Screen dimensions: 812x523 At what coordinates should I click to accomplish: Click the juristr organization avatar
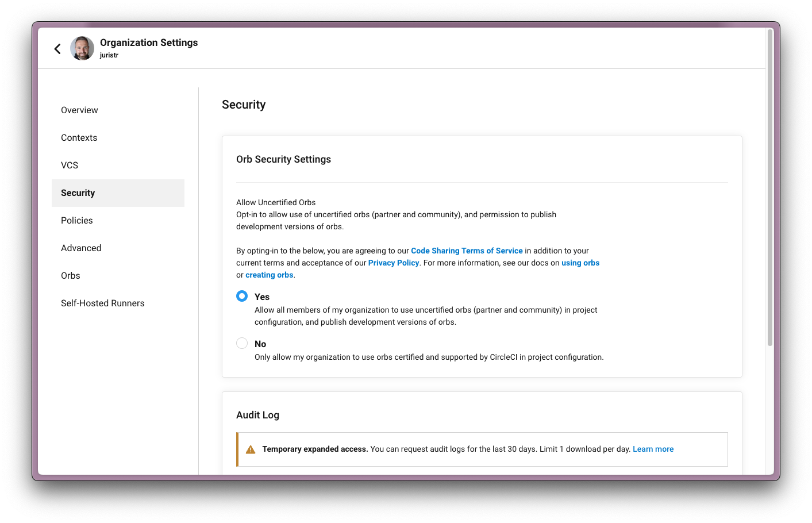coord(82,48)
